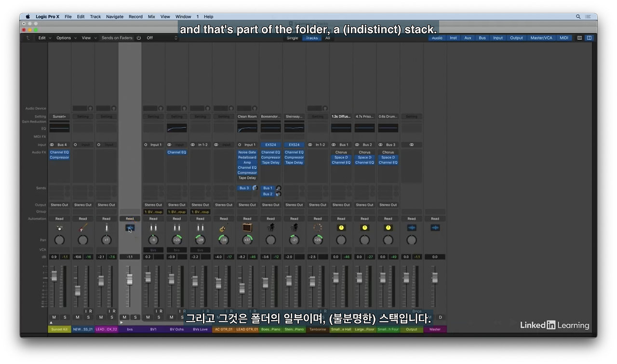Click the yellow knob icon on Small...h Four strip
This screenshot has width=617, height=364.
tap(388, 228)
